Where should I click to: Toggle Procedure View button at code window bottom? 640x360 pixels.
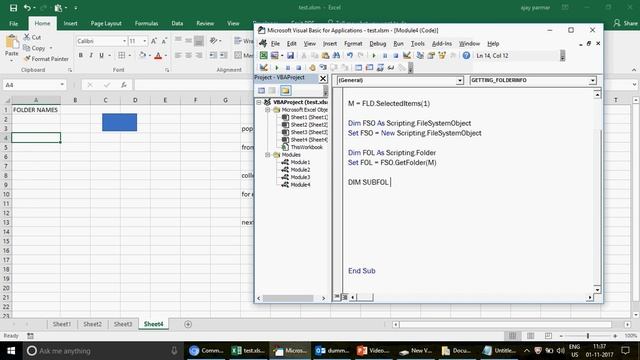coord(337,297)
